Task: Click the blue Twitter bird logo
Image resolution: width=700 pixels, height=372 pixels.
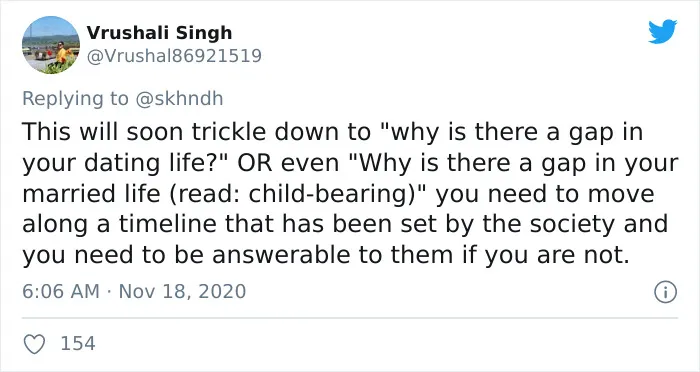Action: [662, 31]
